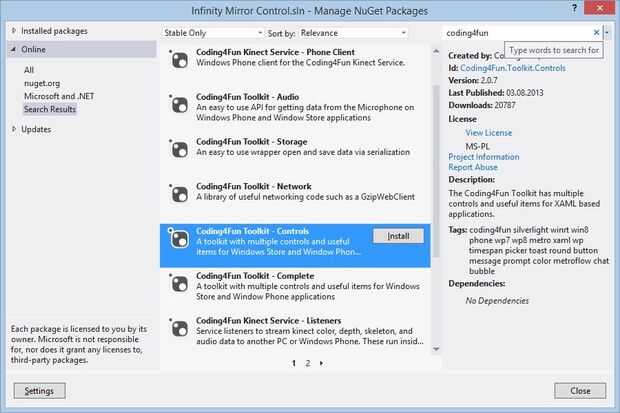The image size is (620, 413).
Task: Open the View License link
Action: coord(489,133)
